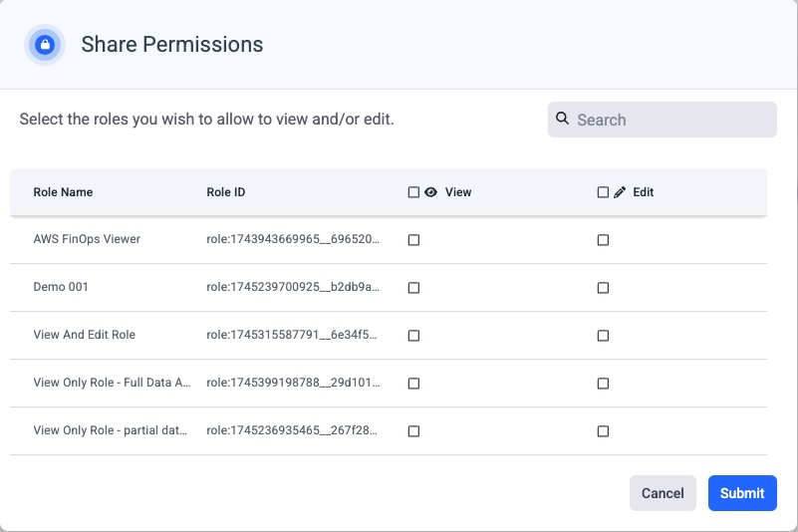798x532 pixels.
Task: Enable Edit for AWS FinOps Viewer
Action: click(603, 240)
